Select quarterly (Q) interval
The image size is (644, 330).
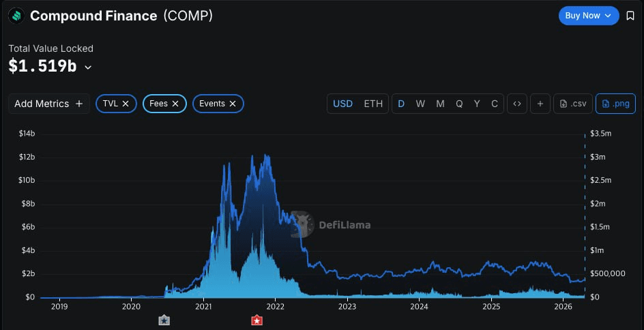pyautogui.click(x=459, y=104)
